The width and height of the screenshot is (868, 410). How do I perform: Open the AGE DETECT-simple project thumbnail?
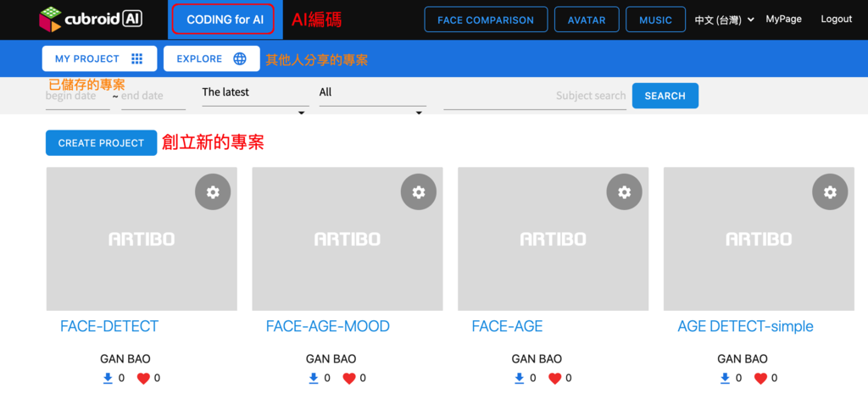(x=759, y=239)
